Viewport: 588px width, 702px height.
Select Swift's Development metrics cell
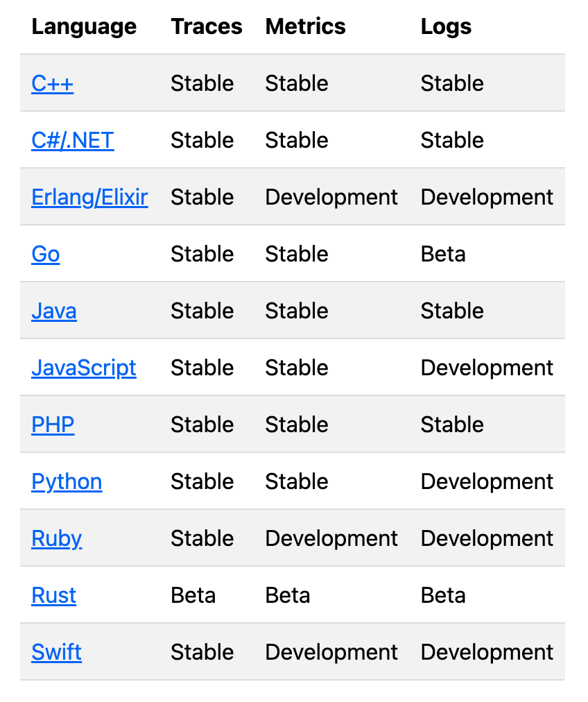point(331,652)
